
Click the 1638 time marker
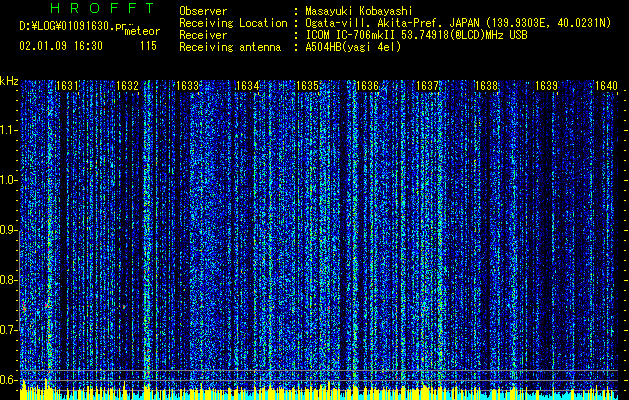pyautogui.click(x=487, y=86)
